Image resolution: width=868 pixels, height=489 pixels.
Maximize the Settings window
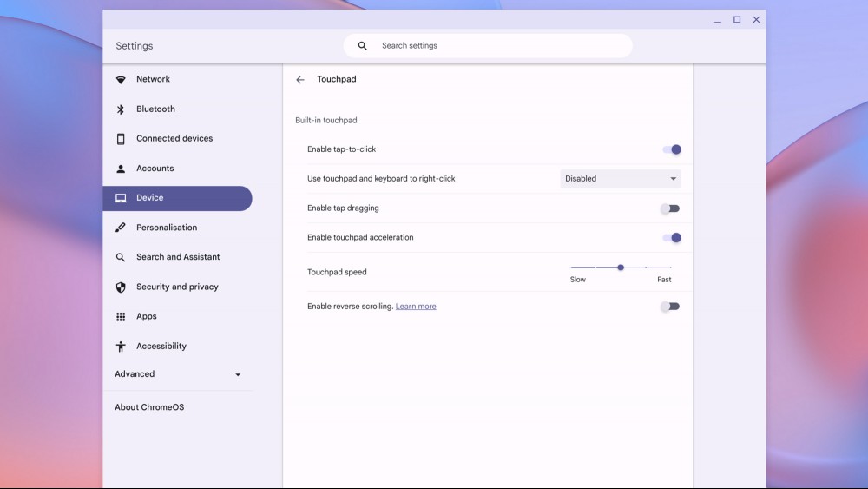pos(737,19)
